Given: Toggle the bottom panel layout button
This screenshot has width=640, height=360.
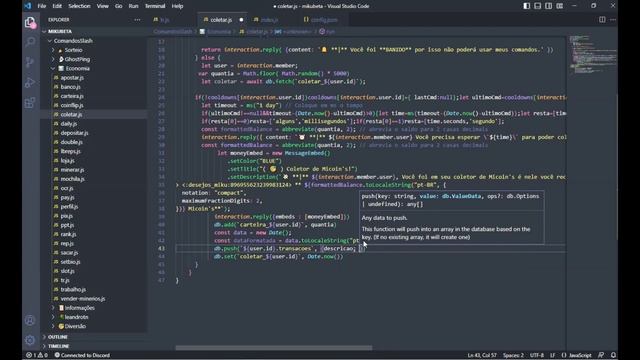Looking at the screenshot, I should click(538, 6).
